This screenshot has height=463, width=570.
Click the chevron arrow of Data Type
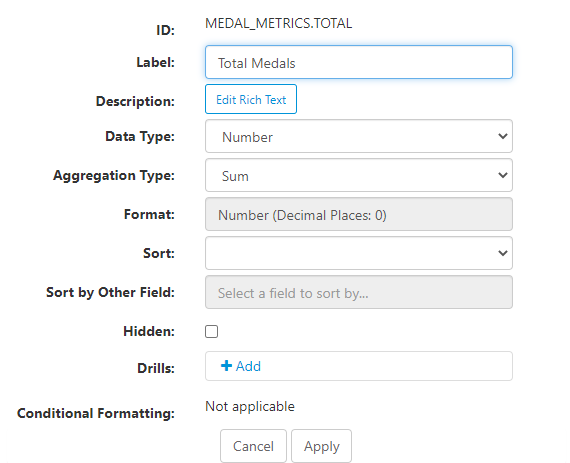503,136
